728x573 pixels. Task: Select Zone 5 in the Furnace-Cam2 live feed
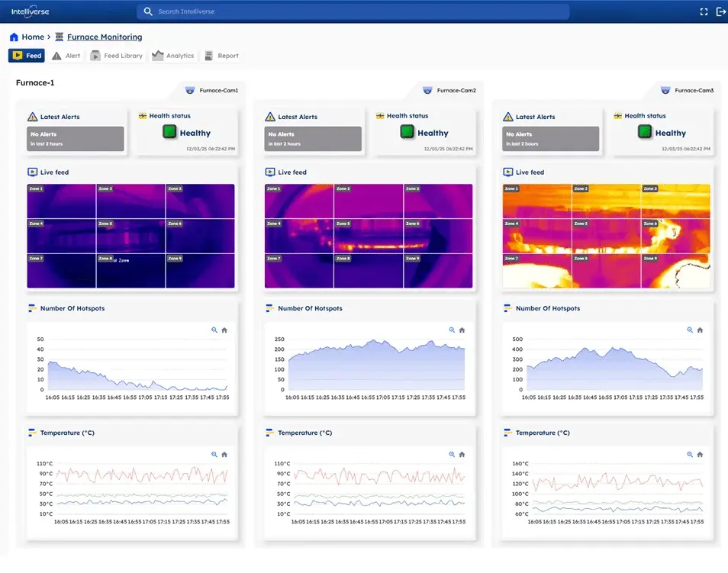[x=368, y=237]
